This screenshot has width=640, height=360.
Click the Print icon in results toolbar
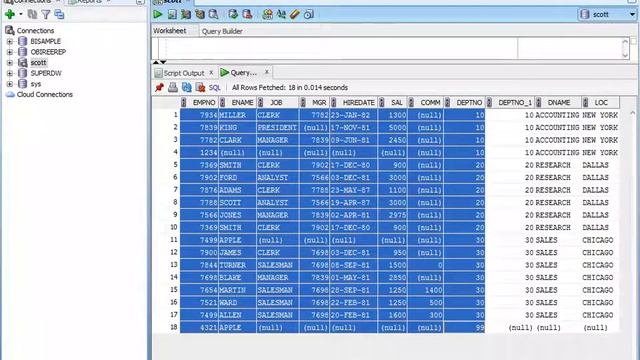(173, 87)
